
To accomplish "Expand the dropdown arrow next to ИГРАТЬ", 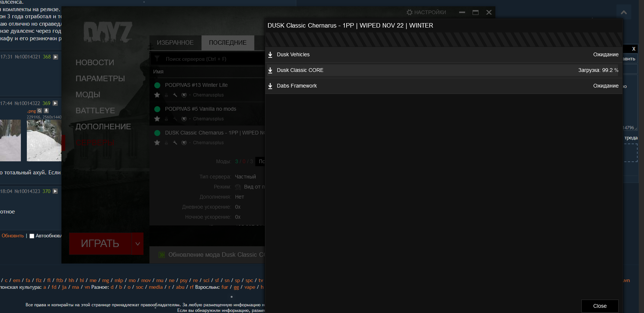I will (x=138, y=244).
